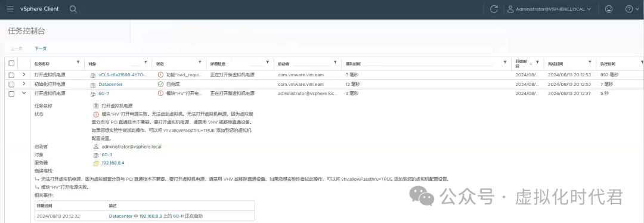Expand the 初始化打开电源 task row
Image resolution: width=644 pixels, height=223 pixels.
point(24,84)
